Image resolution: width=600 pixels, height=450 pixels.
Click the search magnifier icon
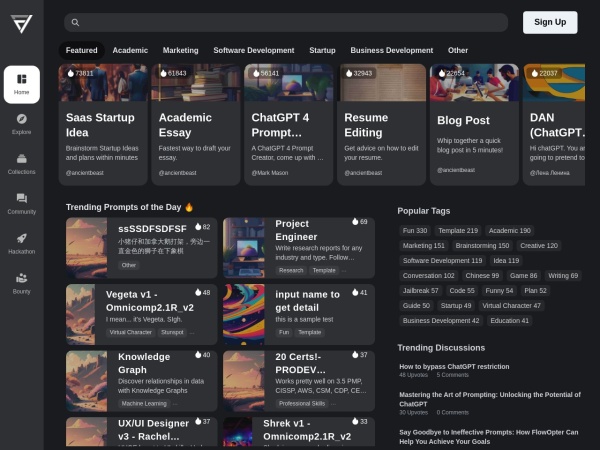pos(74,22)
